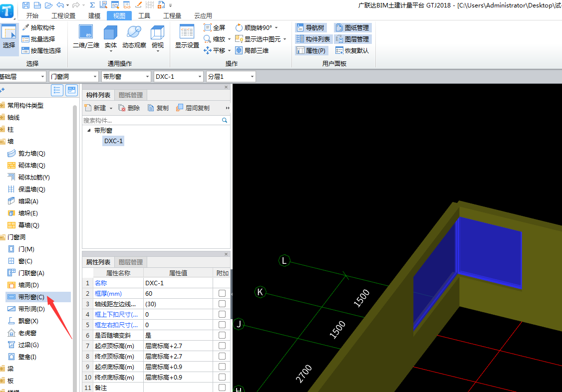Image resolution: width=562 pixels, height=392 pixels.
Task: Check 附加 box for 框厚(mm)
Action: (222, 293)
